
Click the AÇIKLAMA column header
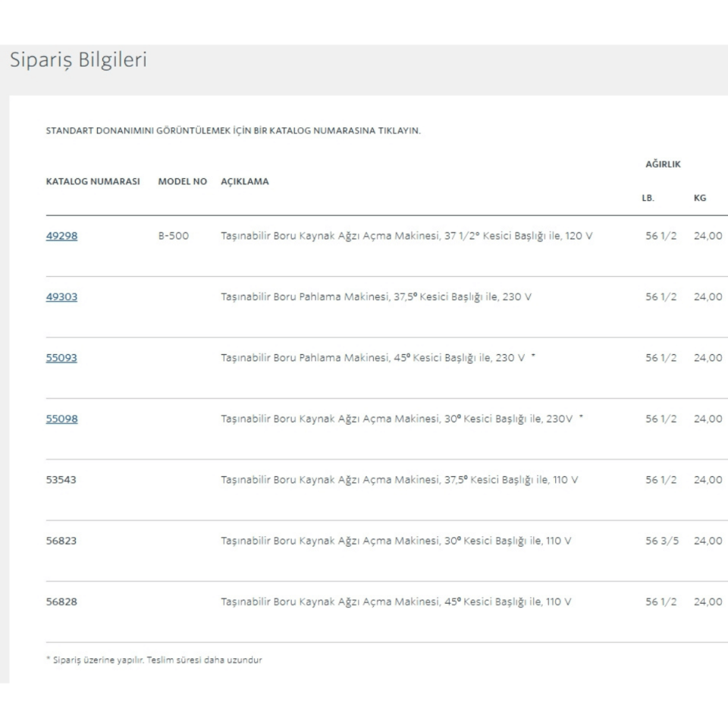[x=244, y=182]
